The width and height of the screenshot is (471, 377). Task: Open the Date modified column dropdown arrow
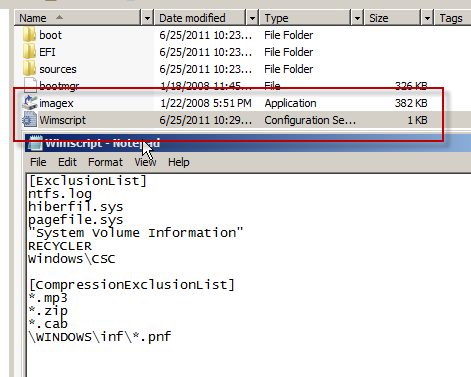[x=252, y=18]
